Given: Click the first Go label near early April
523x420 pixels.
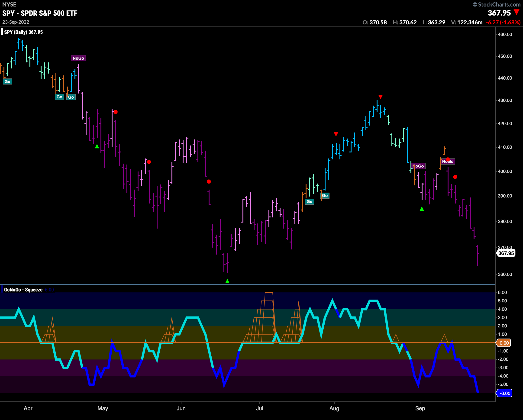Looking at the screenshot, I should coord(7,81).
